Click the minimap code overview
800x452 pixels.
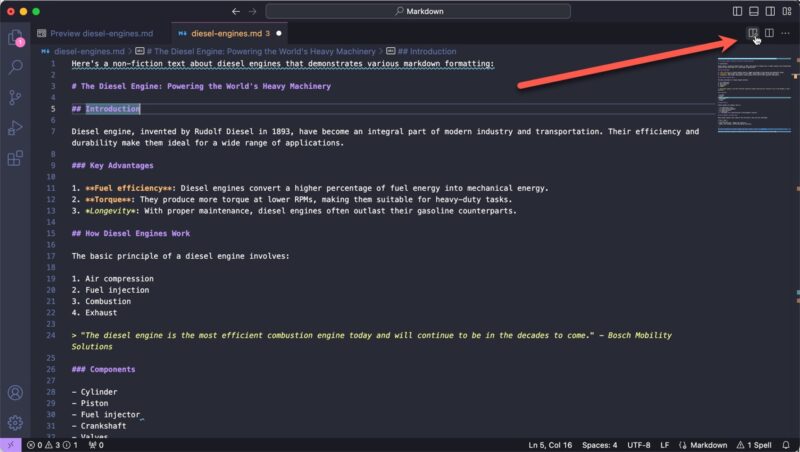click(754, 97)
